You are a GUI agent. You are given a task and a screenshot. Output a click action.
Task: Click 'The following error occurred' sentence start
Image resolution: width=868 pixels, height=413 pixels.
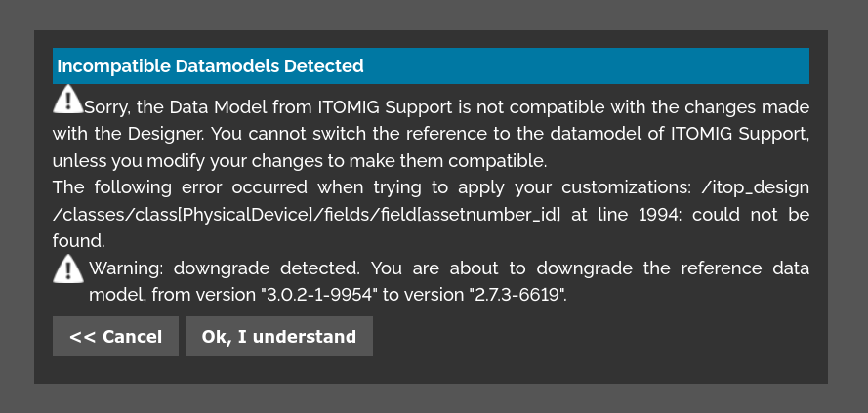click(156, 186)
